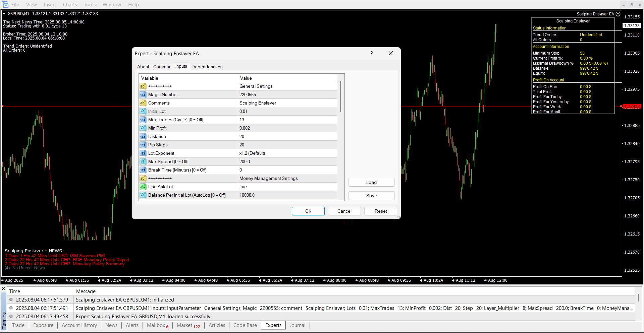Image resolution: width=644 pixels, height=333 pixels.
Task: Click the Initial Lot double type icon
Action: coord(143,112)
